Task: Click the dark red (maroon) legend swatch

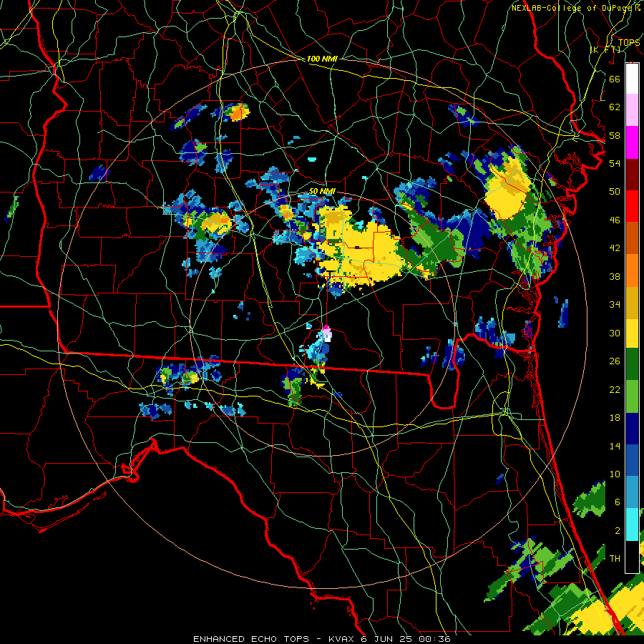Action: coord(632,175)
